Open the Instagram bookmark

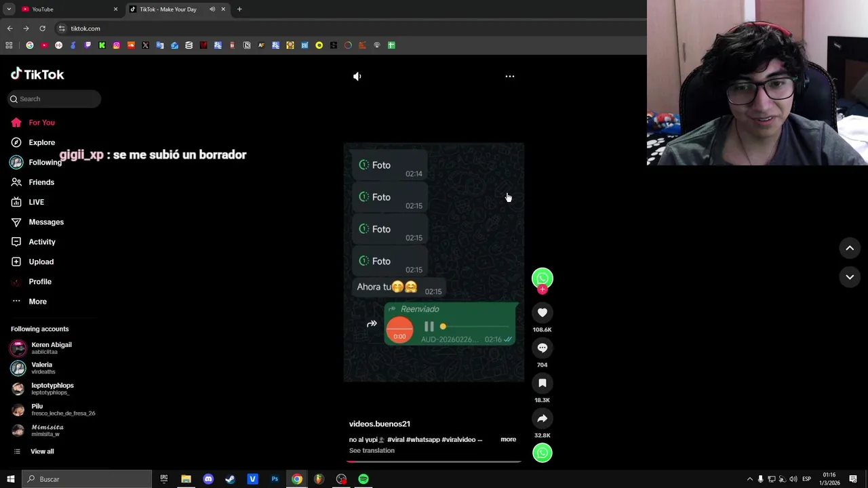(117, 45)
